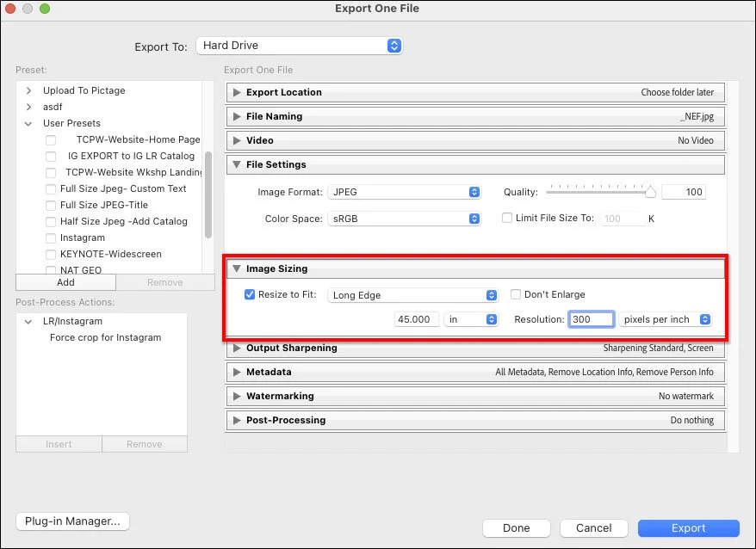Expand the Output Sharpening panel
The image size is (756, 549).
point(238,348)
